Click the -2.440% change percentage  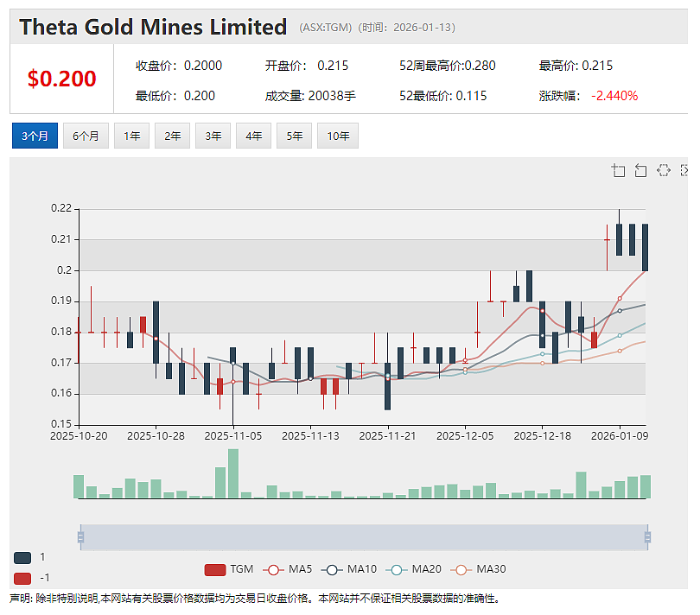614,96
